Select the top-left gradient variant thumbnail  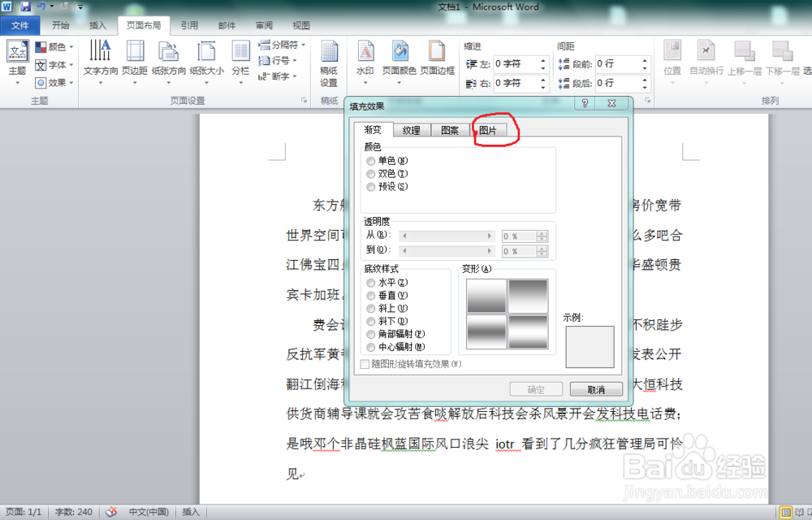(x=486, y=297)
